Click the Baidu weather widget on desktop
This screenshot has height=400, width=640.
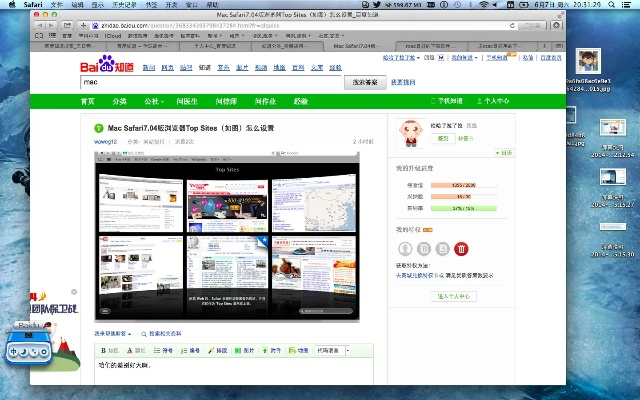coord(37,349)
